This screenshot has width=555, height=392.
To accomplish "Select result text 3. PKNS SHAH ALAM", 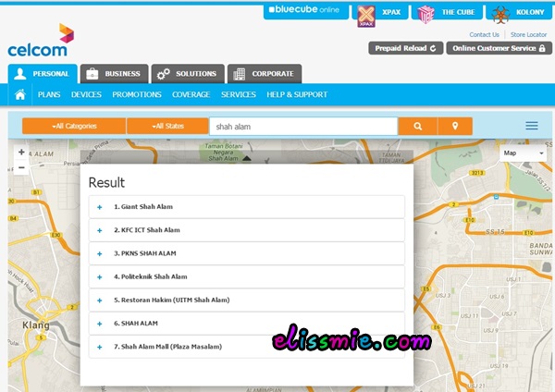I will [145, 253].
